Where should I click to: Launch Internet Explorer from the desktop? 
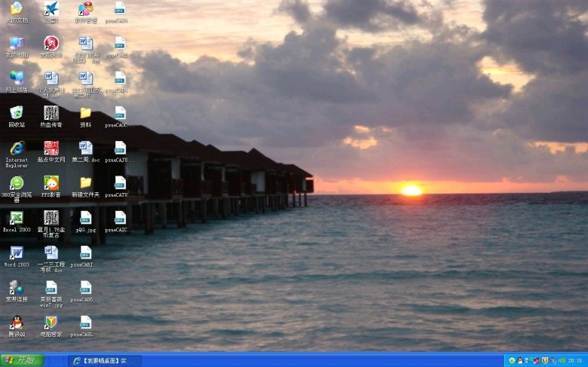[x=16, y=148]
